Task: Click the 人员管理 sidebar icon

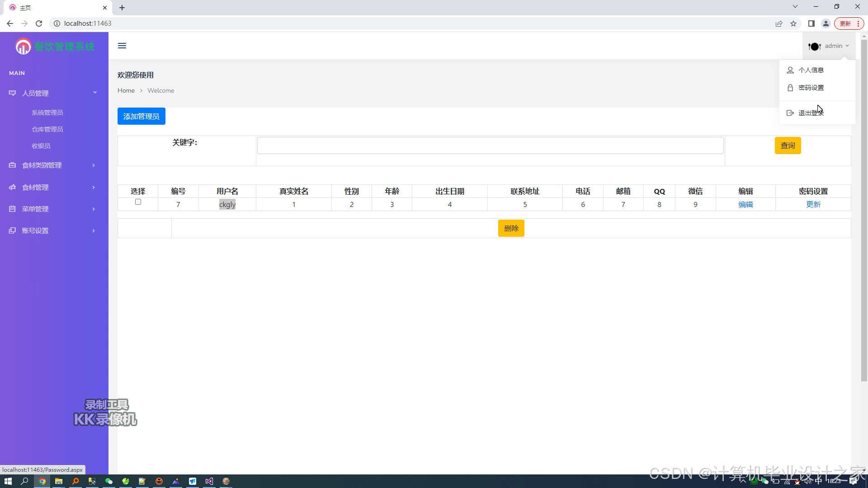Action: 12,93
